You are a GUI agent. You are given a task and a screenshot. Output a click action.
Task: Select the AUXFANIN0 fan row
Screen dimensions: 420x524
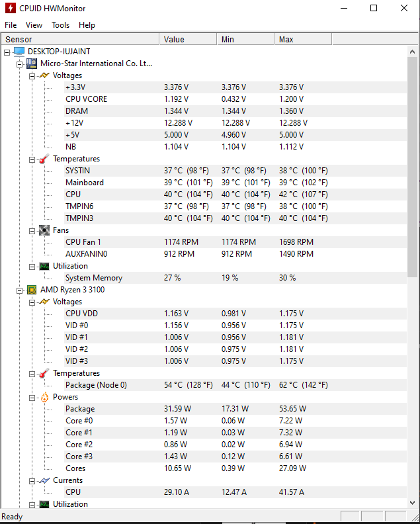tap(235, 254)
